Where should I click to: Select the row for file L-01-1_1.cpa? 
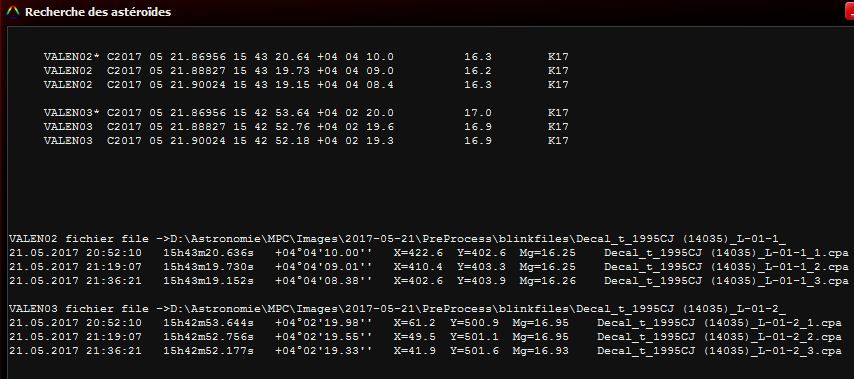429,253
